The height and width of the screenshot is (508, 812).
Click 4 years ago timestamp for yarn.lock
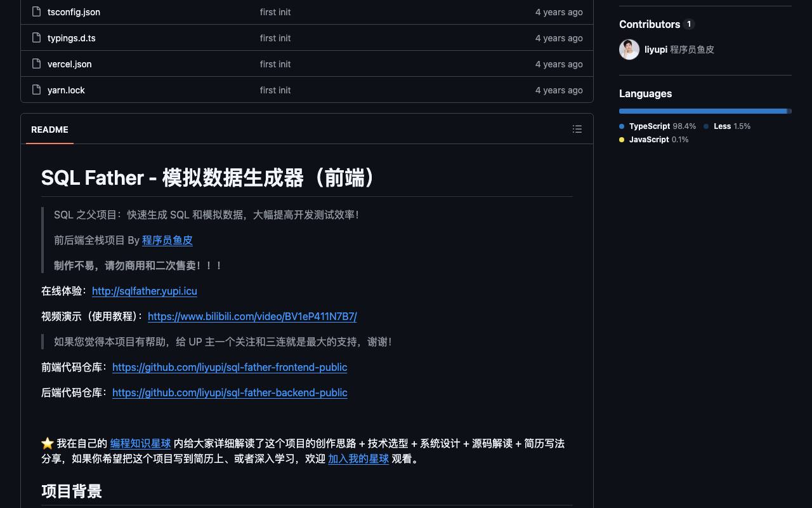[559, 90]
